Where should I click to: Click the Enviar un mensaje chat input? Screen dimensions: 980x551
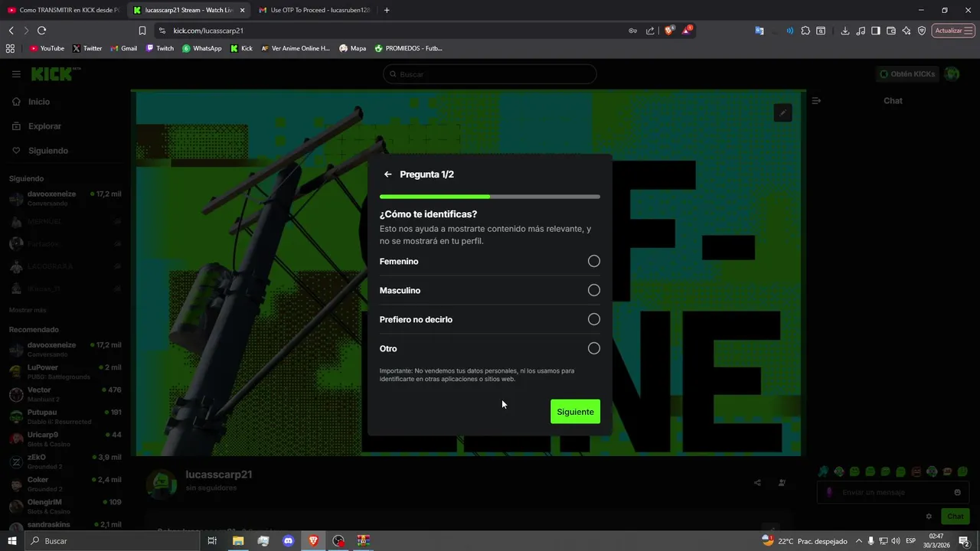892,493
